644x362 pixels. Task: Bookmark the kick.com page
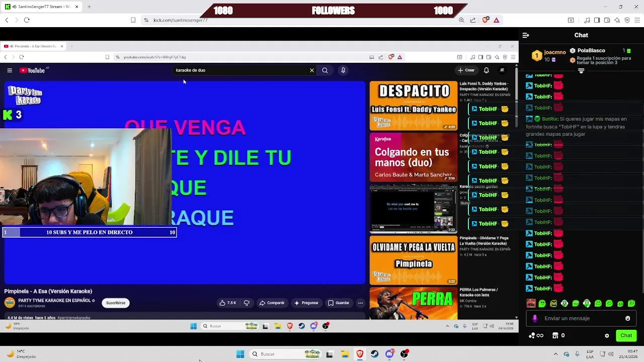[x=133, y=20]
